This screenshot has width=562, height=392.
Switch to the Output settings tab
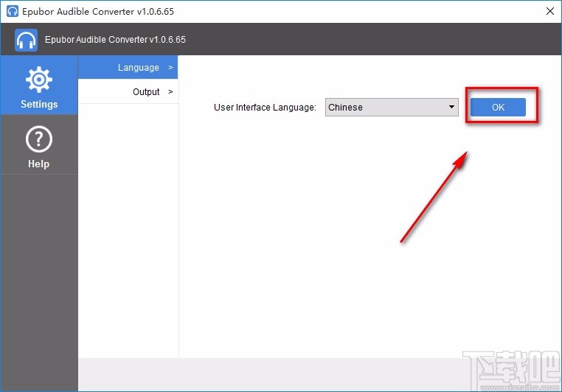(128, 91)
